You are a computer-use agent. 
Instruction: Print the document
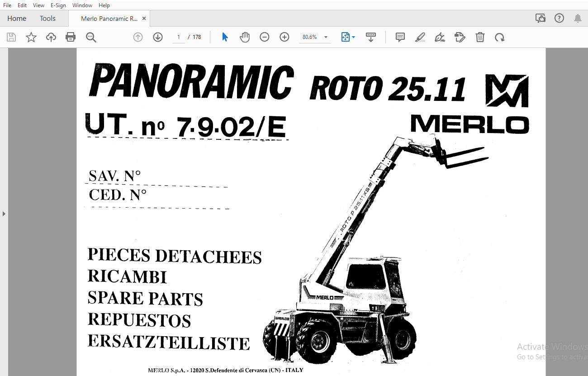[71, 37]
